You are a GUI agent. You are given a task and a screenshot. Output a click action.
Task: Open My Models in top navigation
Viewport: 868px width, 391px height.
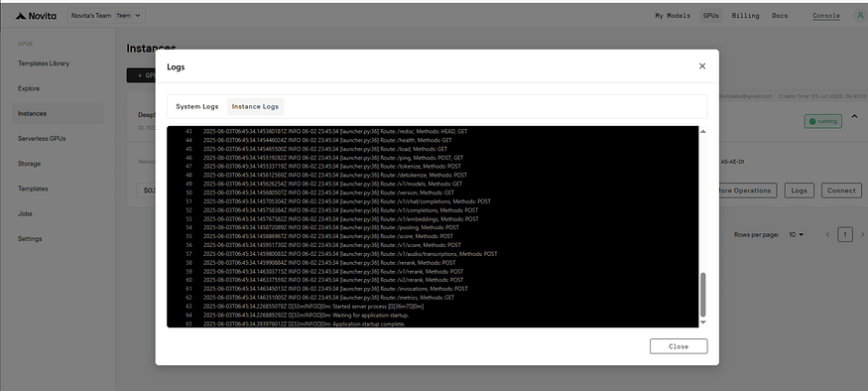click(x=673, y=16)
